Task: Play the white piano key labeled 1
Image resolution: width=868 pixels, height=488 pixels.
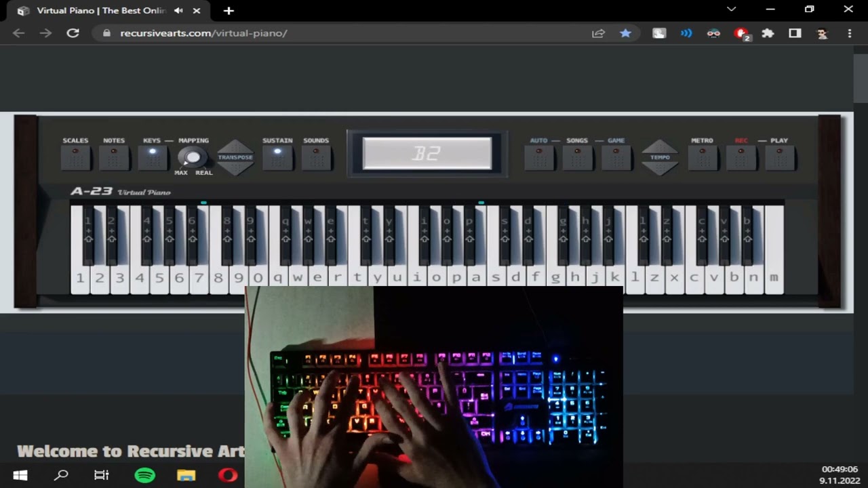Action: click(x=80, y=278)
